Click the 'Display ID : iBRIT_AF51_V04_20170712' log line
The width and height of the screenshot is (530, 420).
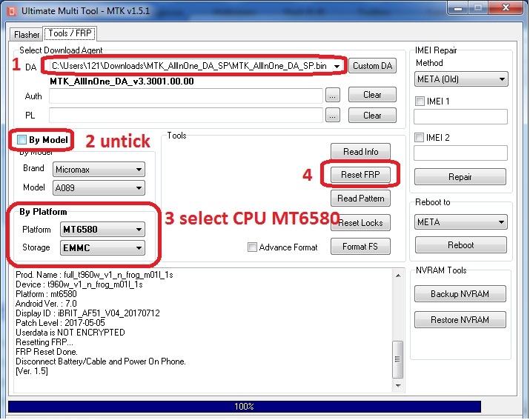pos(88,313)
